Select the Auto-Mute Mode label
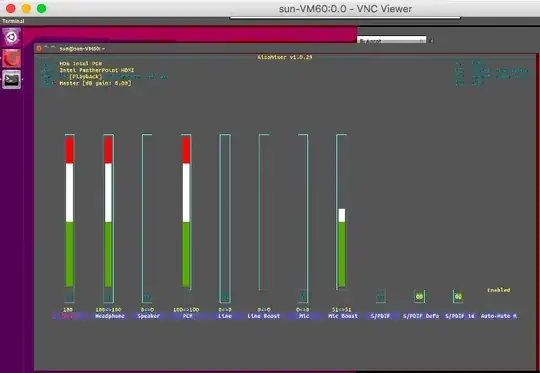The height and width of the screenshot is (373, 540). click(x=499, y=316)
